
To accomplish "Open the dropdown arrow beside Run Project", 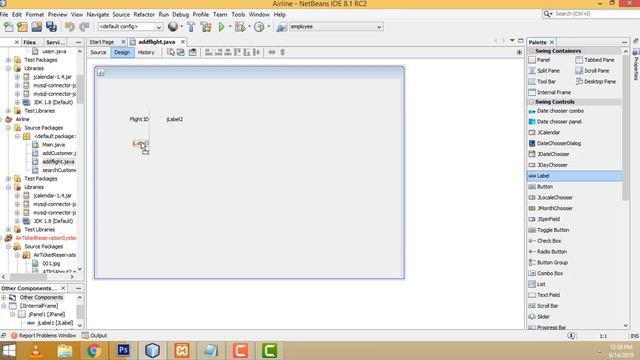I will [x=230, y=27].
